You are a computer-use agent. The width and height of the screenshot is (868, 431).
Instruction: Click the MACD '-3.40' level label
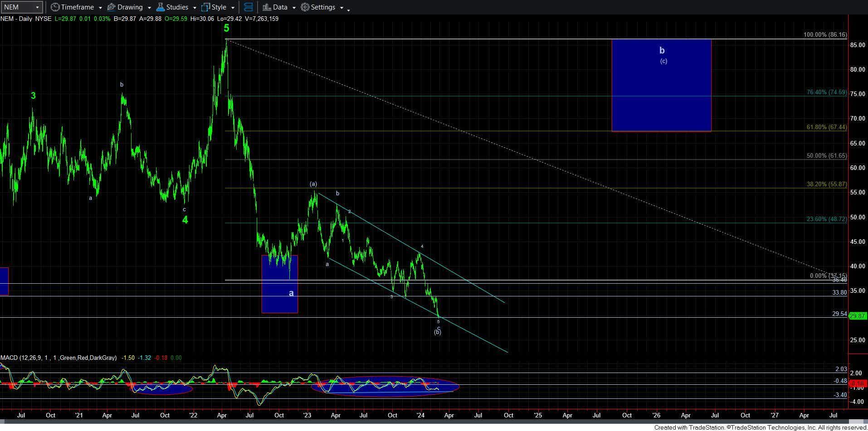840,395
